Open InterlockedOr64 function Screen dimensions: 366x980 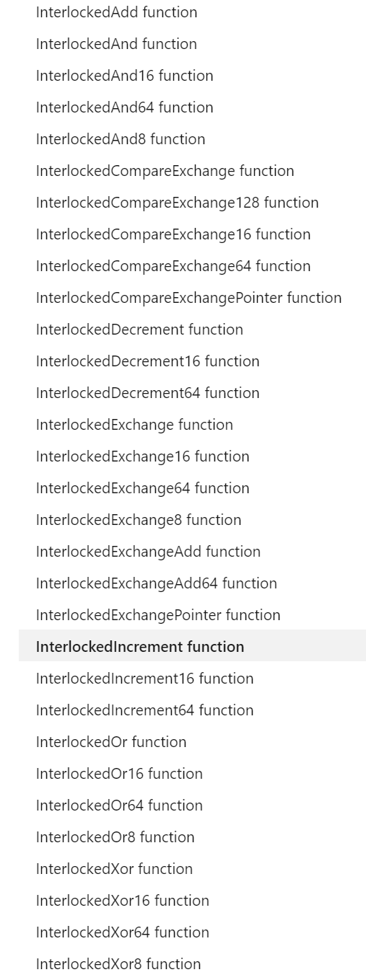tap(119, 805)
